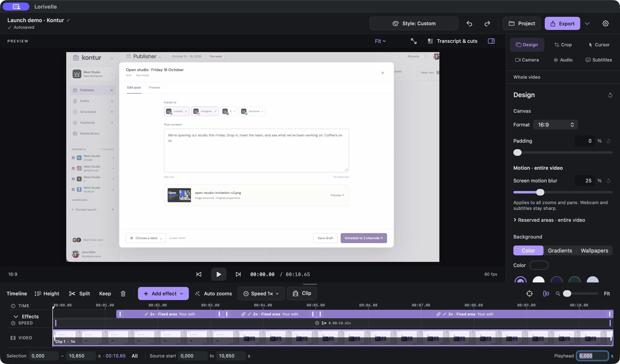The image size is (620, 364).
Task: Open settings gear icon
Action: click(605, 23)
